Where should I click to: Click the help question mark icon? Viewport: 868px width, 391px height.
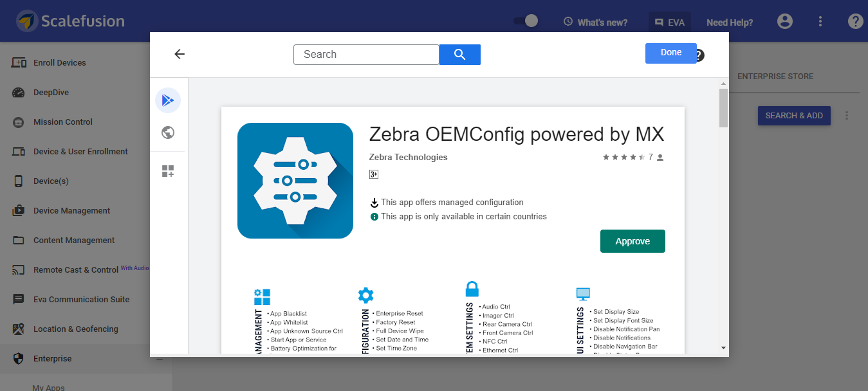tap(855, 21)
